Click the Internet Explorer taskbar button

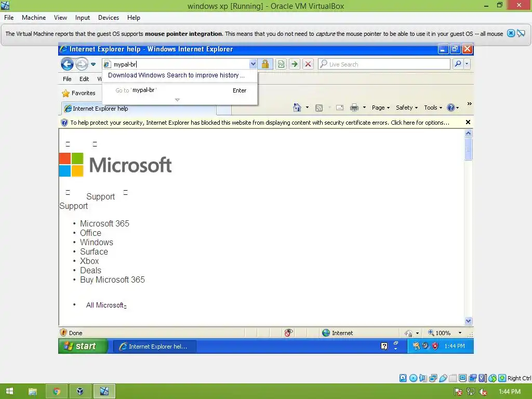154,347
